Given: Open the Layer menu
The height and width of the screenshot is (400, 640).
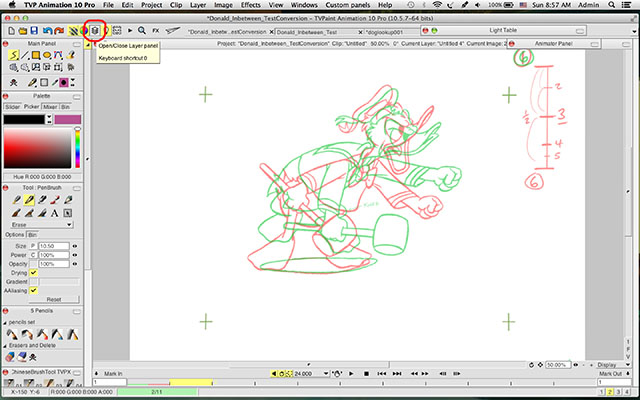Looking at the screenshot, I should pos(198,5).
